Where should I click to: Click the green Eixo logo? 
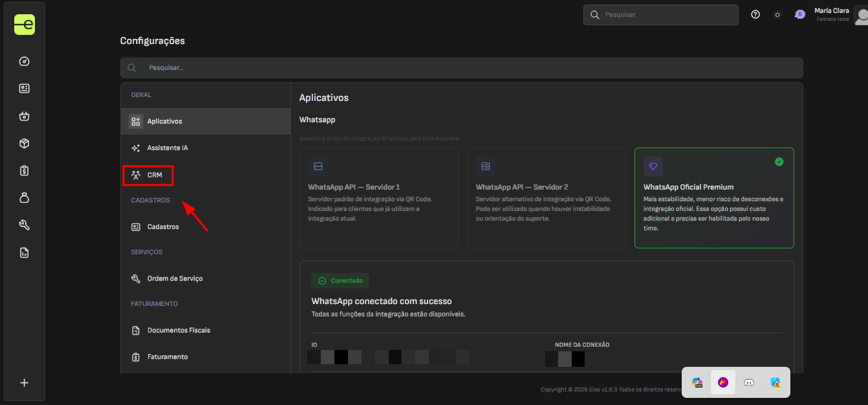coord(25,25)
